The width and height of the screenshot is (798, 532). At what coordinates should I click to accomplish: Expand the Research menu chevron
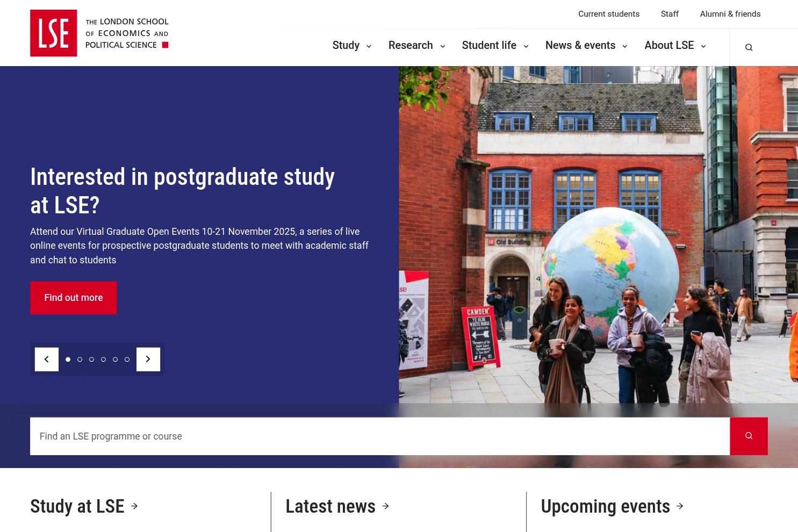[443, 46]
